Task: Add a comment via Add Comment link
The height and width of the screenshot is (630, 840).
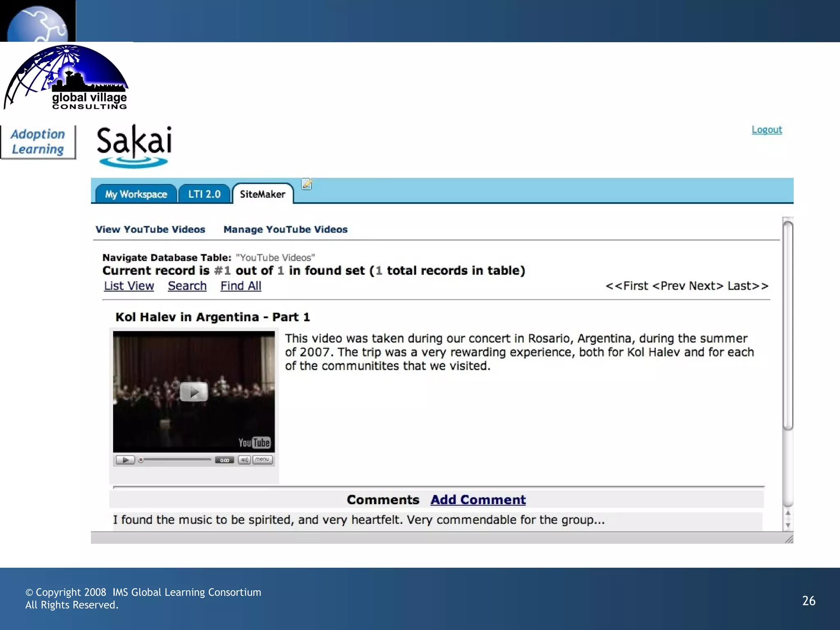Action: point(478,500)
